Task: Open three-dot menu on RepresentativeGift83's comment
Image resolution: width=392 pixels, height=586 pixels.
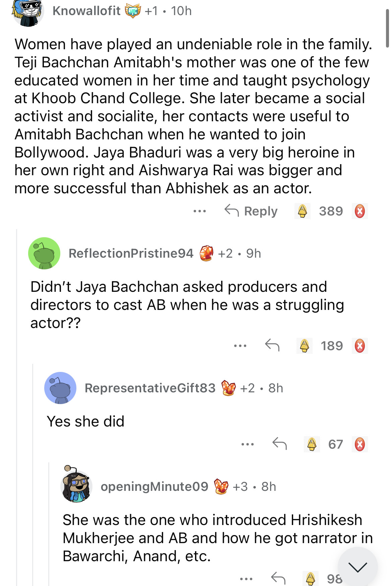Action: [247, 444]
